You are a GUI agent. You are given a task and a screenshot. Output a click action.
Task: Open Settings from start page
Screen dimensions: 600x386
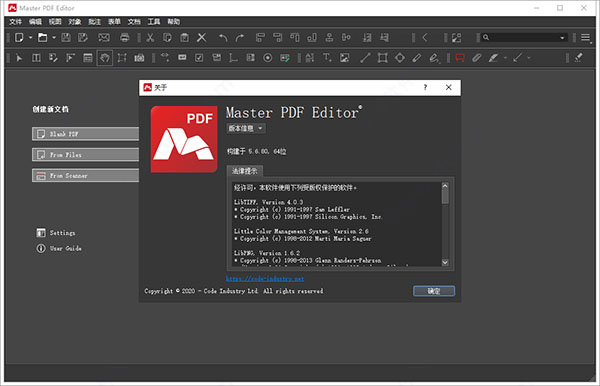(x=56, y=233)
